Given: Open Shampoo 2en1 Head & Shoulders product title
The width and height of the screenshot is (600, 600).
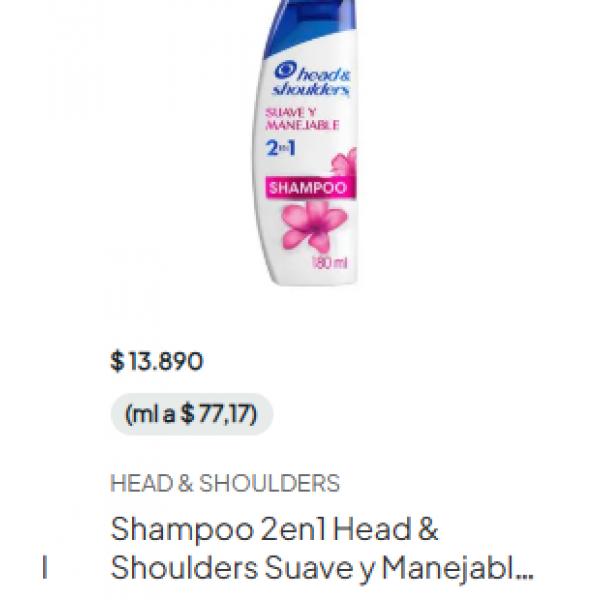Looking at the screenshot, I should pyautogui.click(x=321, y=548).
